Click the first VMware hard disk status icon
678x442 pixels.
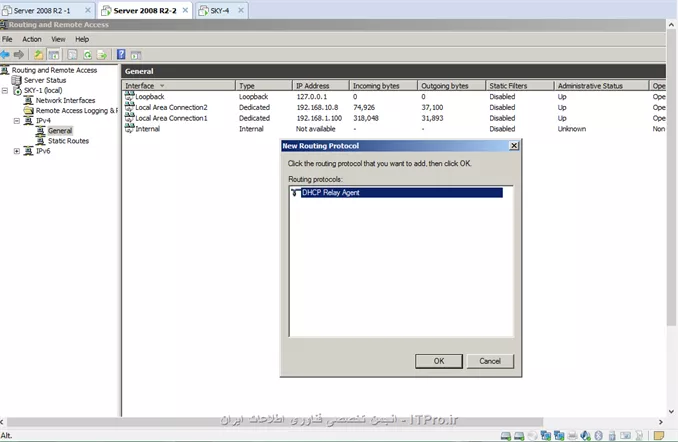pos(505,436)
